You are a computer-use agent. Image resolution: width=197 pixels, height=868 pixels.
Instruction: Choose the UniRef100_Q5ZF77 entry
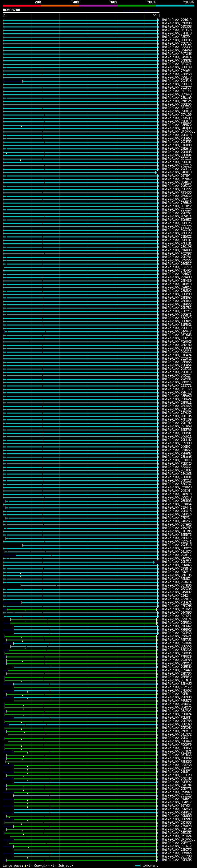point(177,88)
